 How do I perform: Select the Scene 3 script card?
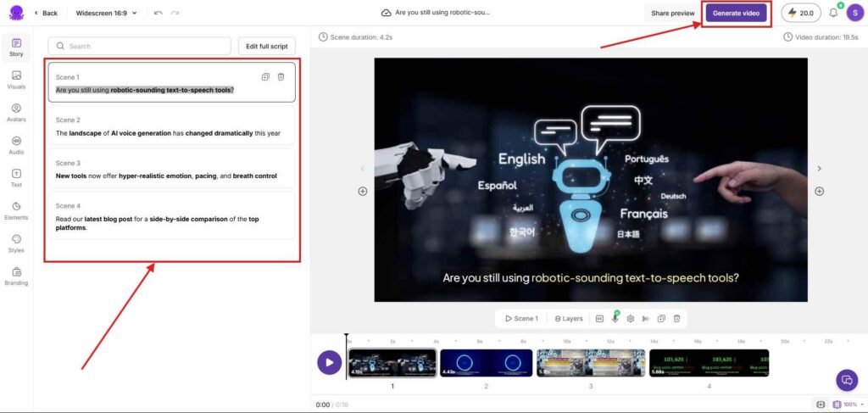point(171,170)
